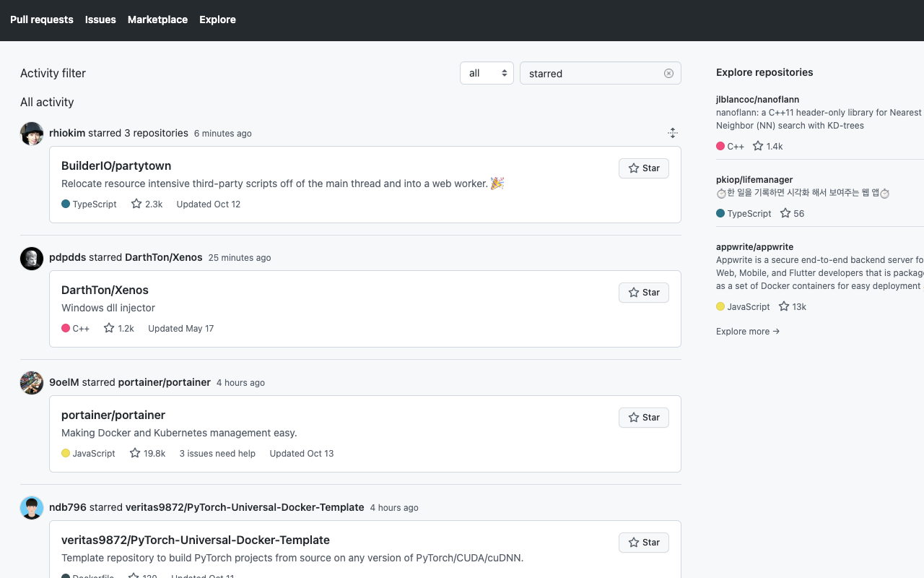Open pdpdds's avatar
Screen dimensions: 924x578
pyautogui.click(x=32, y=258)
